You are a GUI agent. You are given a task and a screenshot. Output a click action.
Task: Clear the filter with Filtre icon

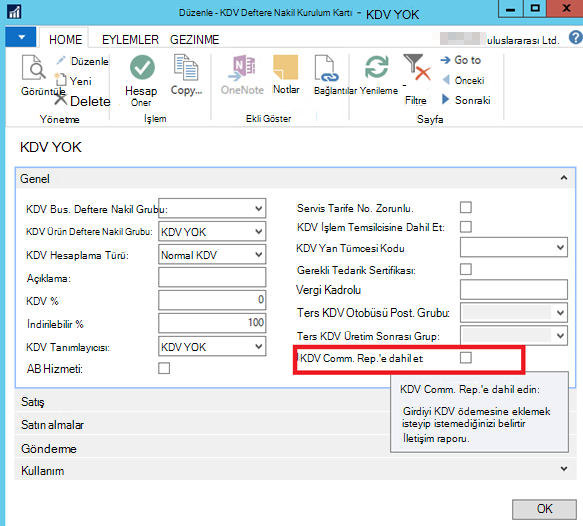pyautogui.click(x=417, y=68)
